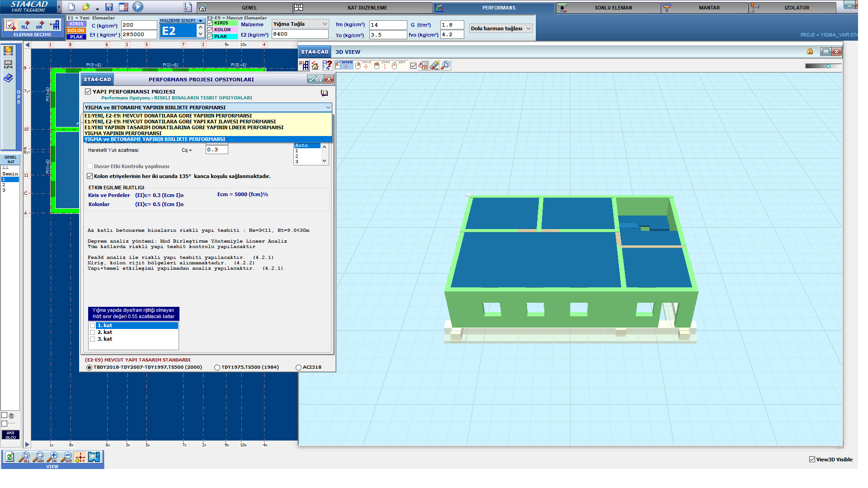Choose YIGMA YAPININ PERFORMANSI option
The height and width of the screenshot is (488, 868).
tap(208, 133)
